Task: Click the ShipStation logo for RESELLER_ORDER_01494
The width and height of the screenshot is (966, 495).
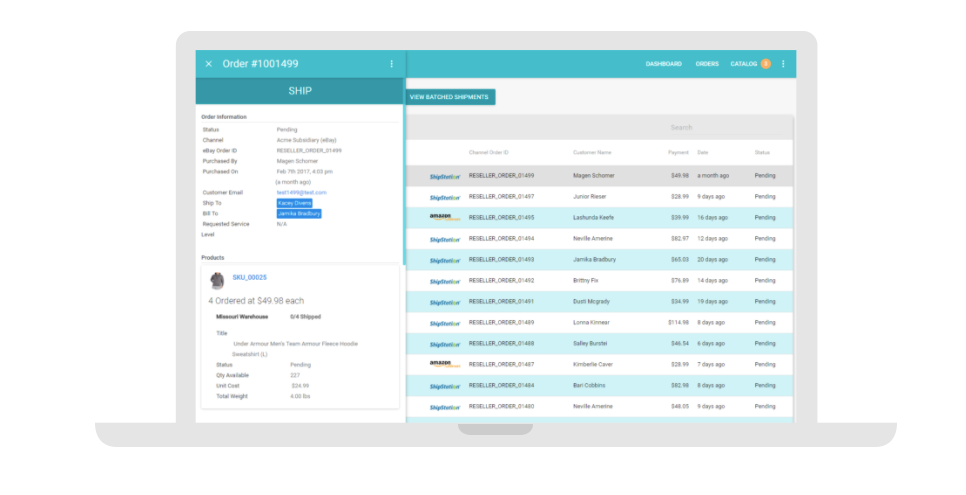Action: point(445,240)
